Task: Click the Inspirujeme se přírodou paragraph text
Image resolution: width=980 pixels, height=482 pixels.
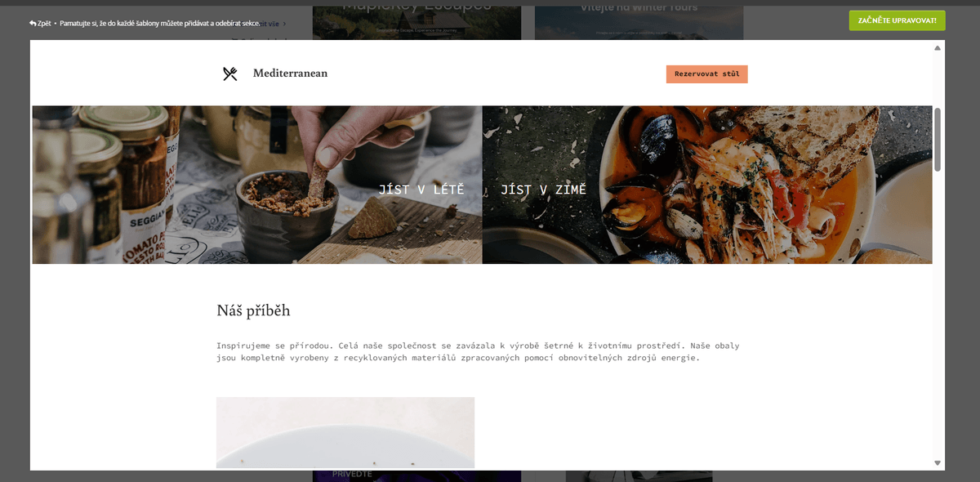Action: click(478, 351)
